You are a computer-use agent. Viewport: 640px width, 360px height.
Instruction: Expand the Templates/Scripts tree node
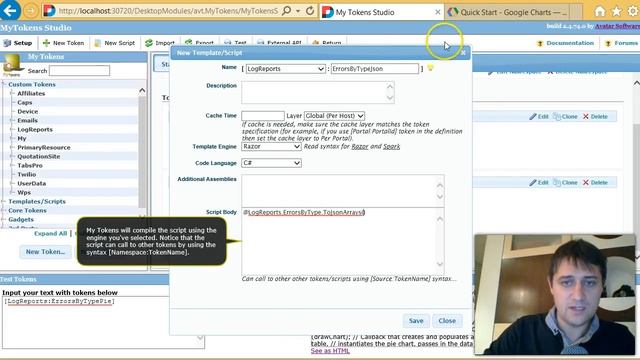tap(4, 202)
